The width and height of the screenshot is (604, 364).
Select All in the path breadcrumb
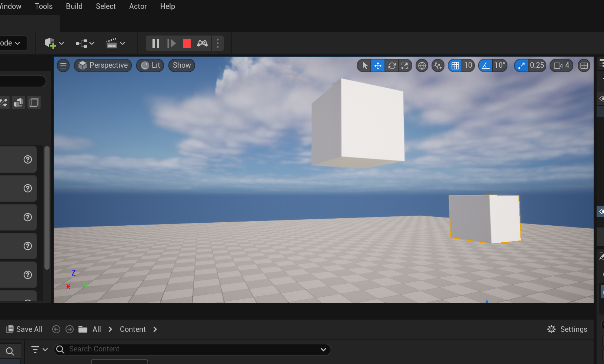pyautogui.click(x=97, y=329)
